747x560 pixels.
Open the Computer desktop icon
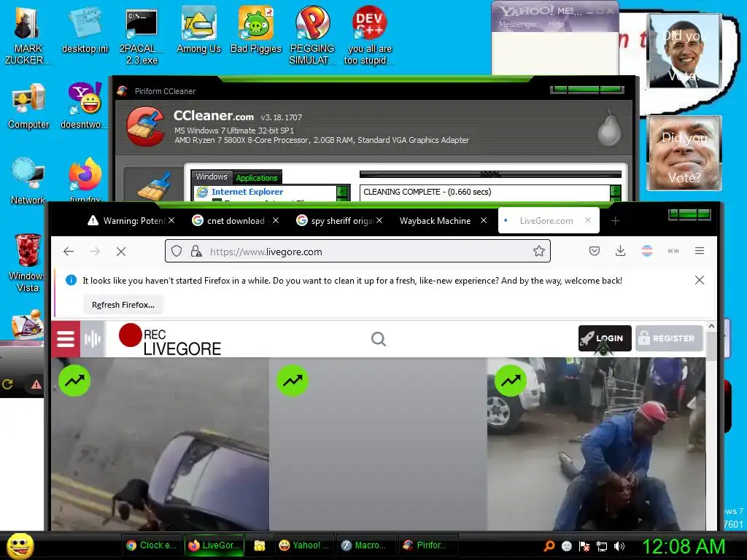28,106
